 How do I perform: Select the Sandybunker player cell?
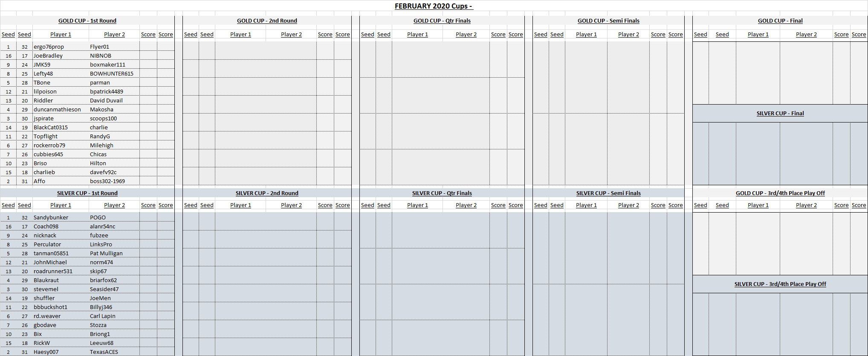click(51, 218)
